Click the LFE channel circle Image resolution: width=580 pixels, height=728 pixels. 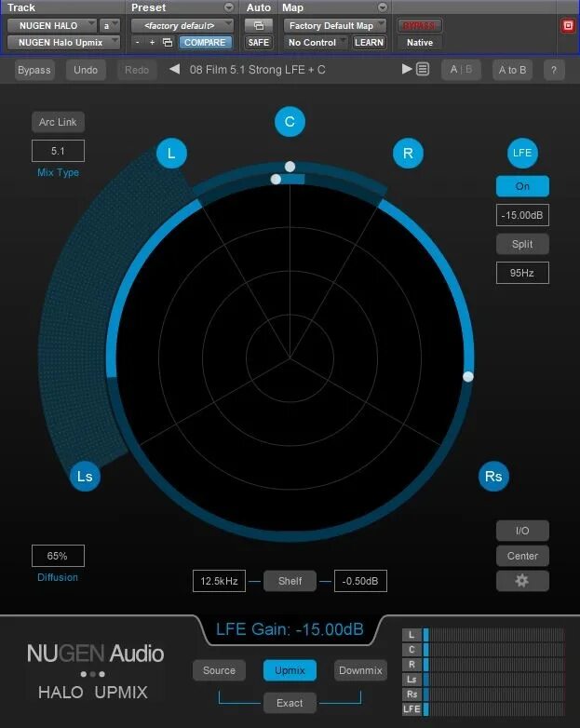(522, 153)
